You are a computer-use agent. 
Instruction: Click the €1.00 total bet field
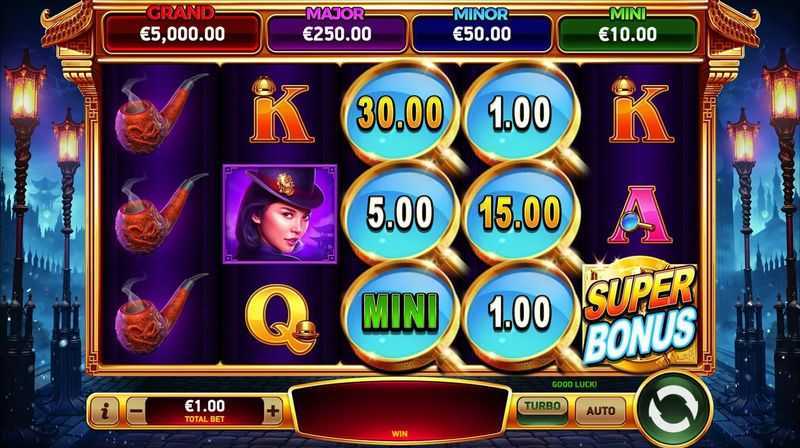coord(205,410)
